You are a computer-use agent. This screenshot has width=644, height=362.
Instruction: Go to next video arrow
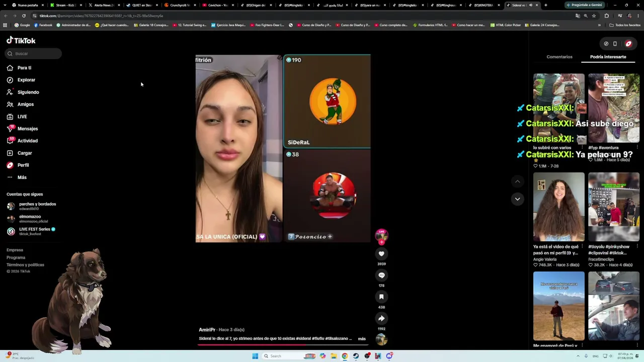[517, 199]
